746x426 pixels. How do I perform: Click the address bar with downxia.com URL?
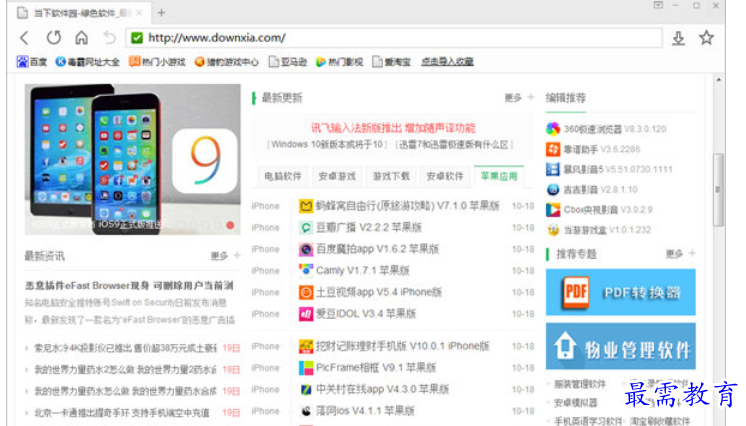[x=394, y=38]
